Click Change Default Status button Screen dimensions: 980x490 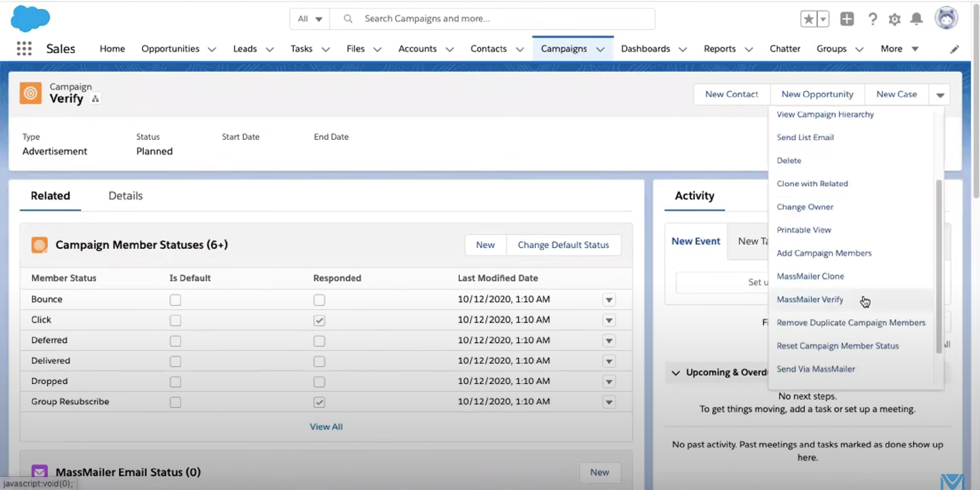pyautogui.click(x=563, y=245)
